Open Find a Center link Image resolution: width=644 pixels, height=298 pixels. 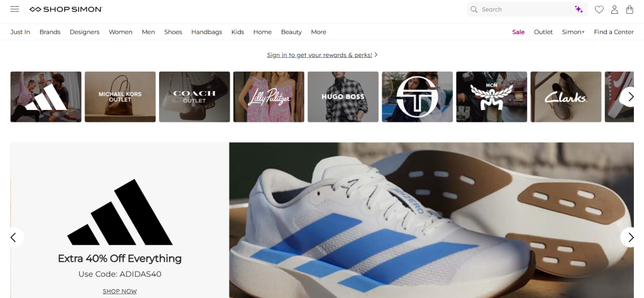[x=613, y=32]
